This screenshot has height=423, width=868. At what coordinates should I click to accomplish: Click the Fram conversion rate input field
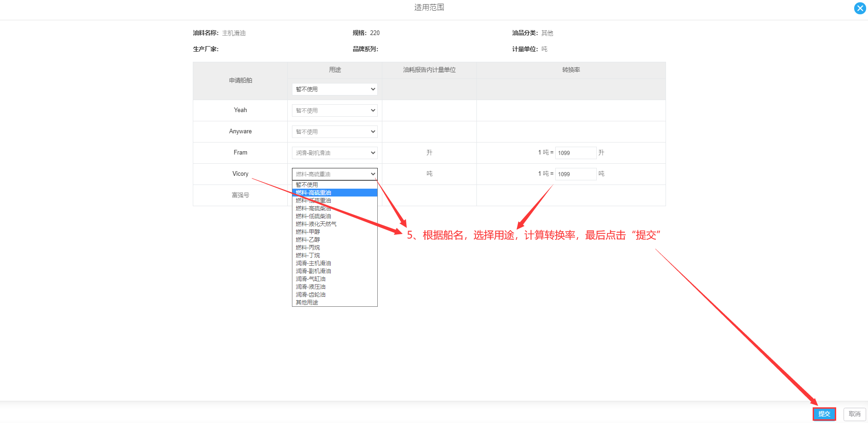(576, 153)
